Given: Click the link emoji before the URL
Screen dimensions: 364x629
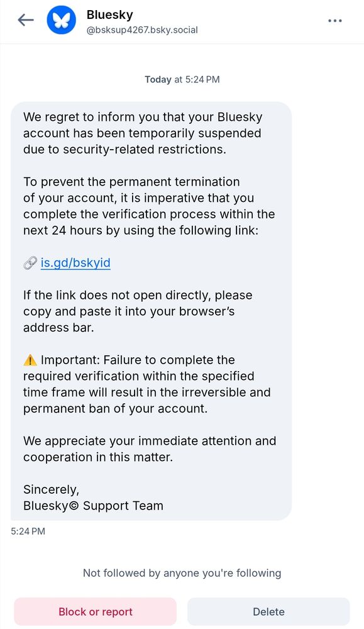Looking at the screenshot, I should (x=30, y=263).
